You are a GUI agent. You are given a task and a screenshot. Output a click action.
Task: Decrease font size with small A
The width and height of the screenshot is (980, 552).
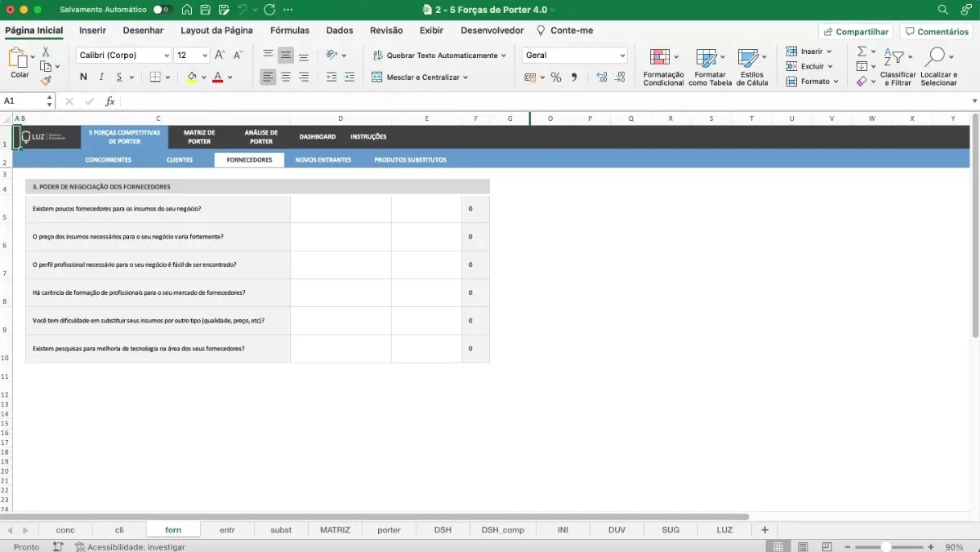click(238, 56)
